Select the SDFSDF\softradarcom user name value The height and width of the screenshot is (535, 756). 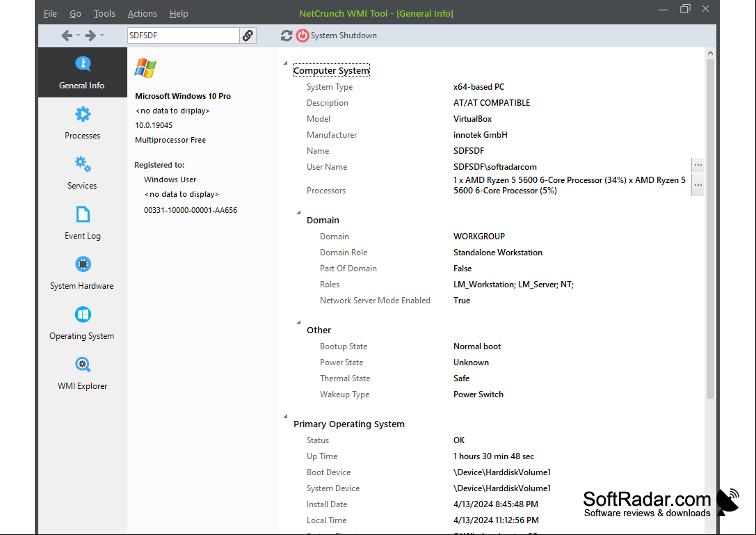[x=494, y=167]
